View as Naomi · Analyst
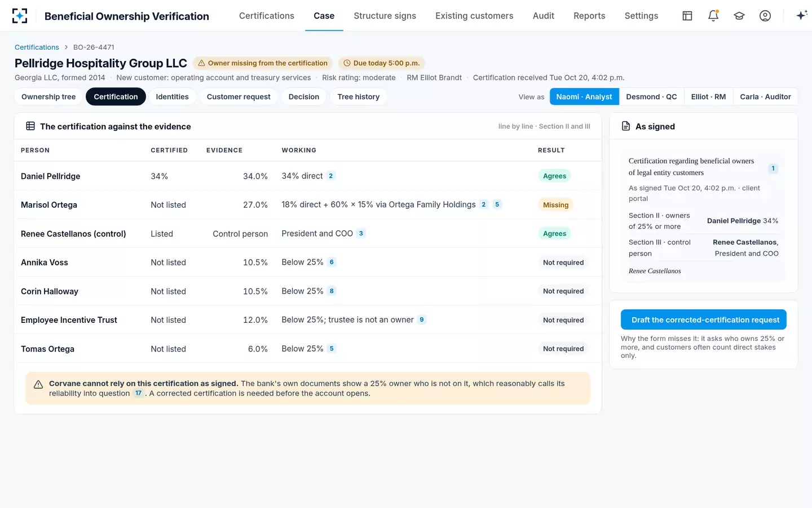Screen dimensions: 812x508 point(584,97)
